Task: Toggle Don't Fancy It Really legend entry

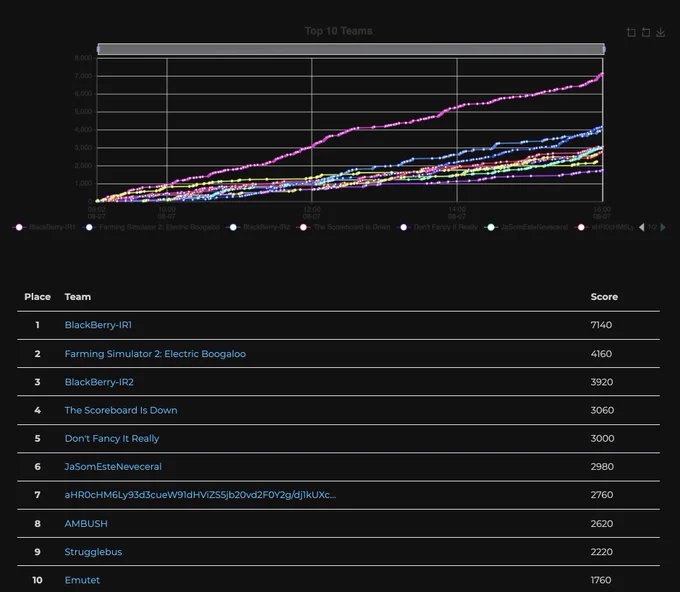Action: point(438,227)
